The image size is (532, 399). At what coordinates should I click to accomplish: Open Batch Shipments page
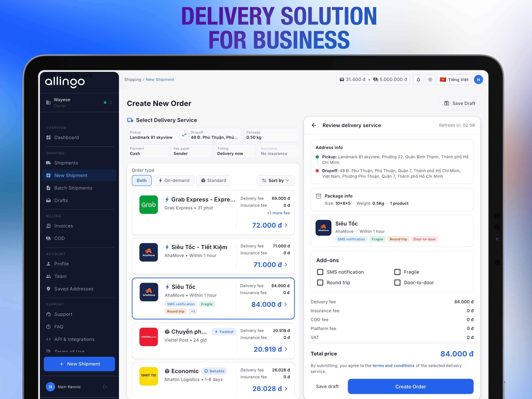[x=79, y=188]
